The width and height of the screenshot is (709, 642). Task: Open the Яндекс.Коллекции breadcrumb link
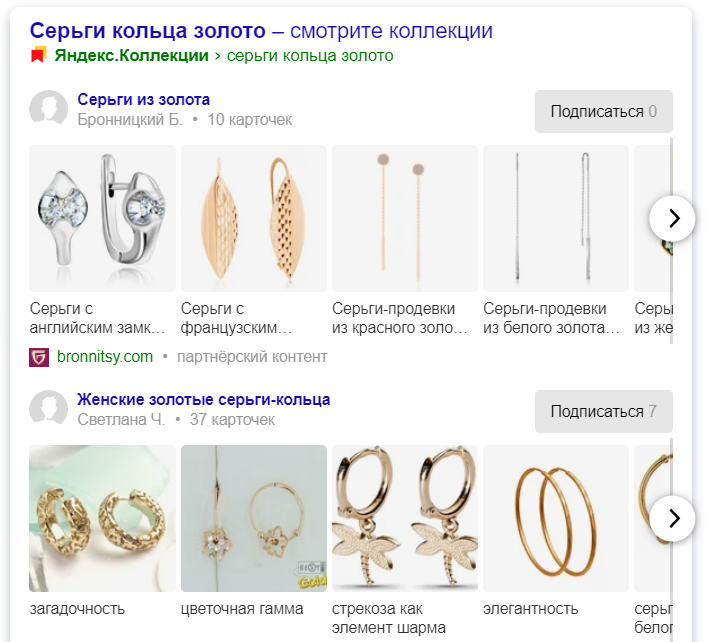[132, 56]
